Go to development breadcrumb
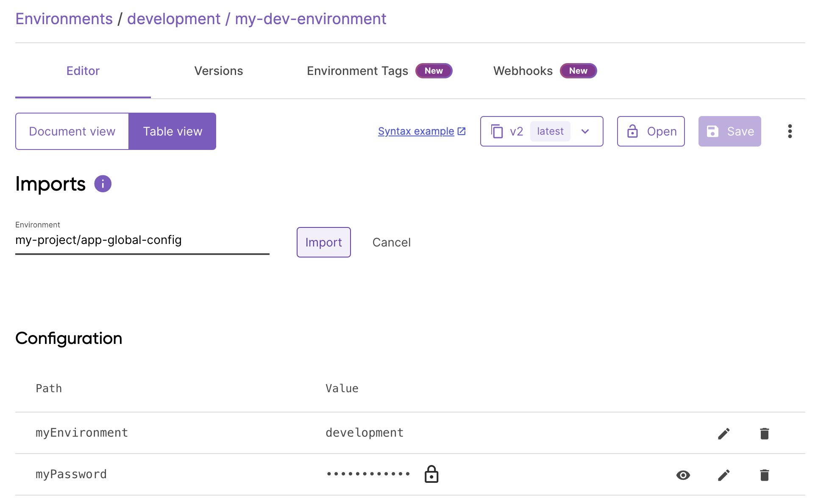The height and width of the screenshot is (504, 818). [174, 19]
